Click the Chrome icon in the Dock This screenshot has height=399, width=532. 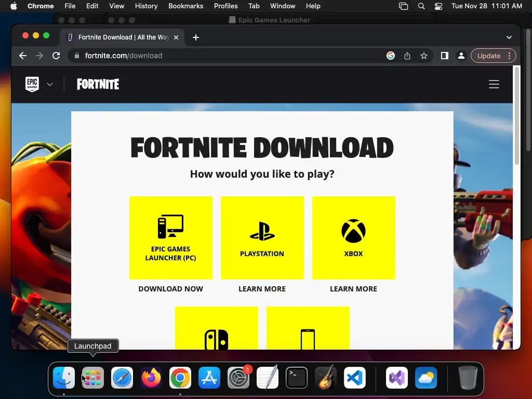click(x=180, y=378)
